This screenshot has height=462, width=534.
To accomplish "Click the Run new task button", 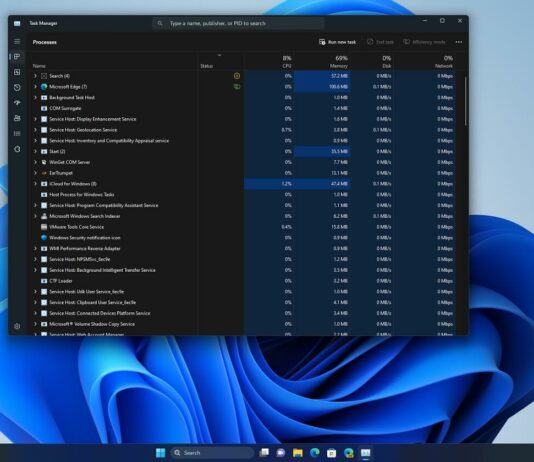I will (337, 42).
